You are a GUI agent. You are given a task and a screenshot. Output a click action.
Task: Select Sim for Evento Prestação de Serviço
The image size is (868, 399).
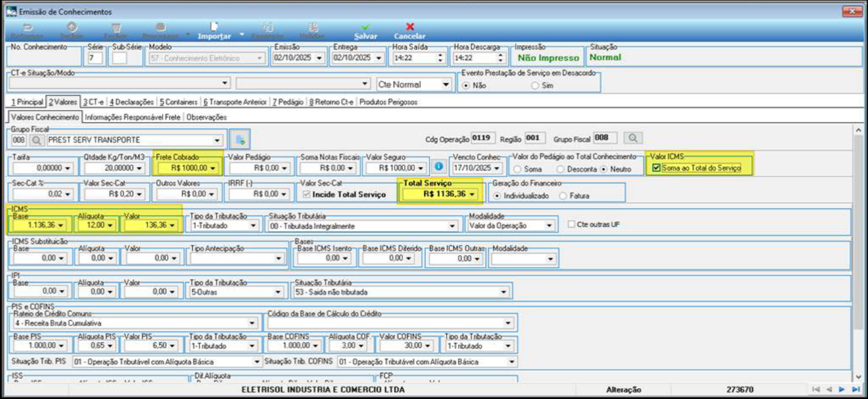pyautogui.click(x=535, y=85)
